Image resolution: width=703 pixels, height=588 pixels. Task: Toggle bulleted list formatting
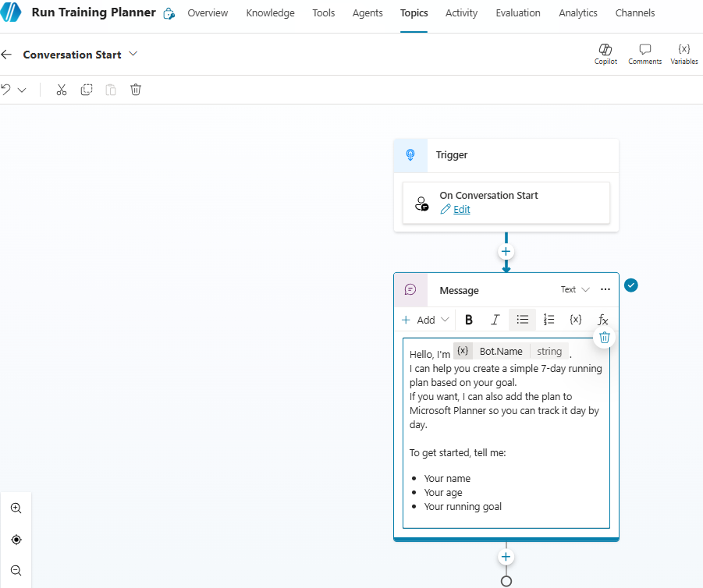coord(522,320)
